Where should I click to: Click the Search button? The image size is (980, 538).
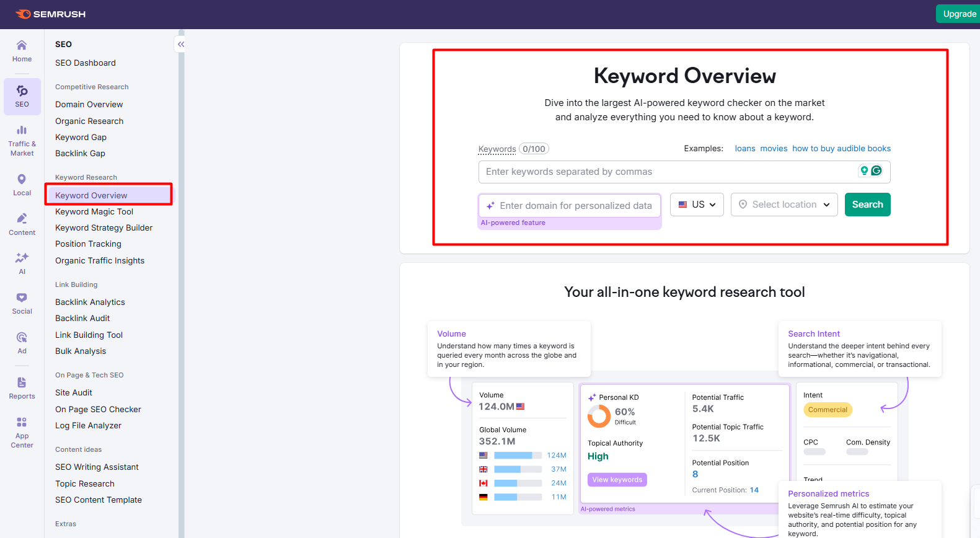click(867, 205)
